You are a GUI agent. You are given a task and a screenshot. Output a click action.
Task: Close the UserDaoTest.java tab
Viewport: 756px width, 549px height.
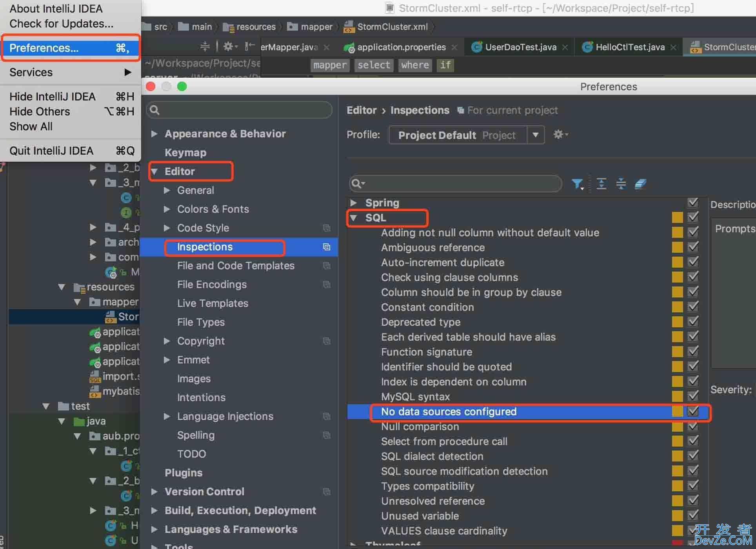(x=565, y=47)
